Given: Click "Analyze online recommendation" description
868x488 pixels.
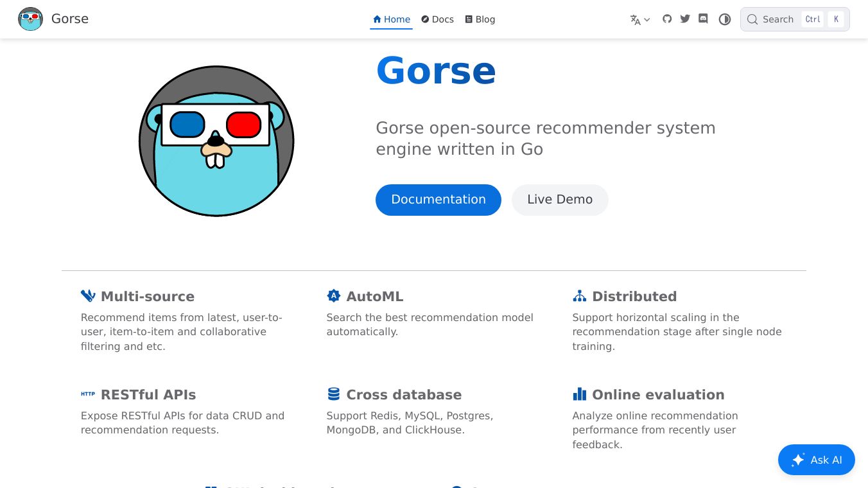Looking at the screenshot, I should [655, 430].
